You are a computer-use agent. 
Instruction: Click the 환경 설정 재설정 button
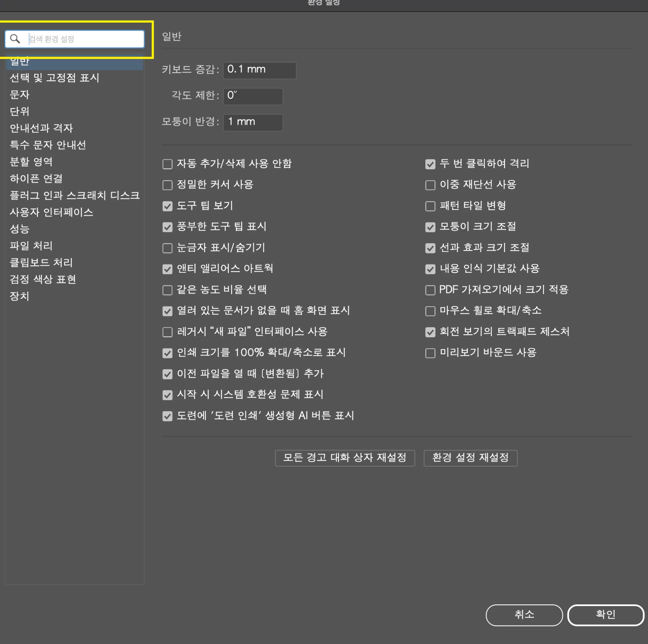click(x=470, y=457)
